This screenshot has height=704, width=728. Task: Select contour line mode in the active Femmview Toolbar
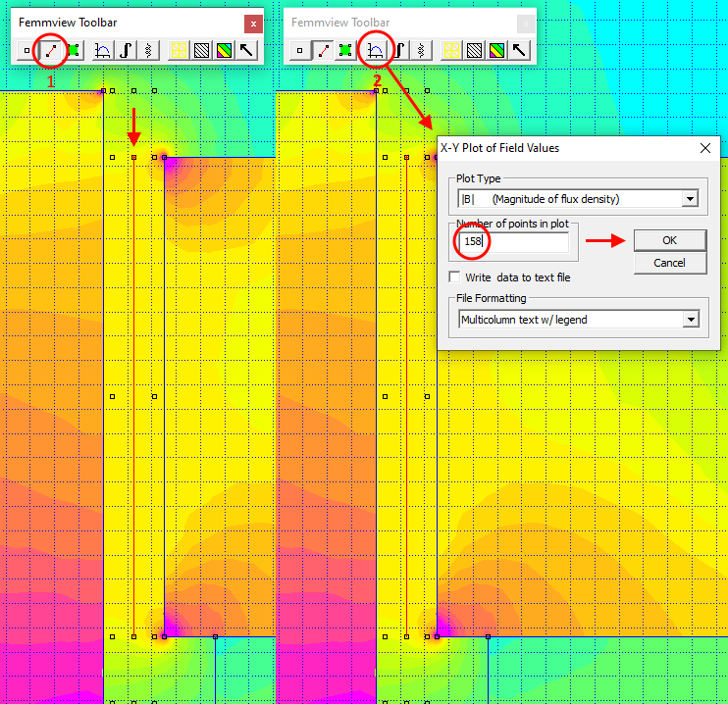51,51
